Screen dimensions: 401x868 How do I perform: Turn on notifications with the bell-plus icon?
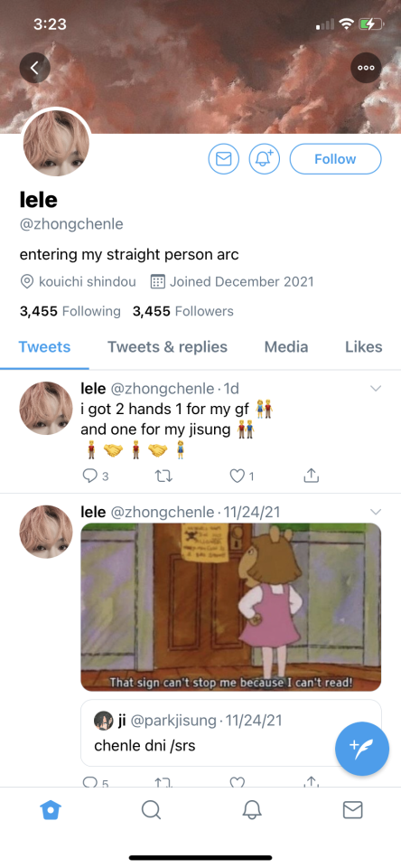(265, 159)
